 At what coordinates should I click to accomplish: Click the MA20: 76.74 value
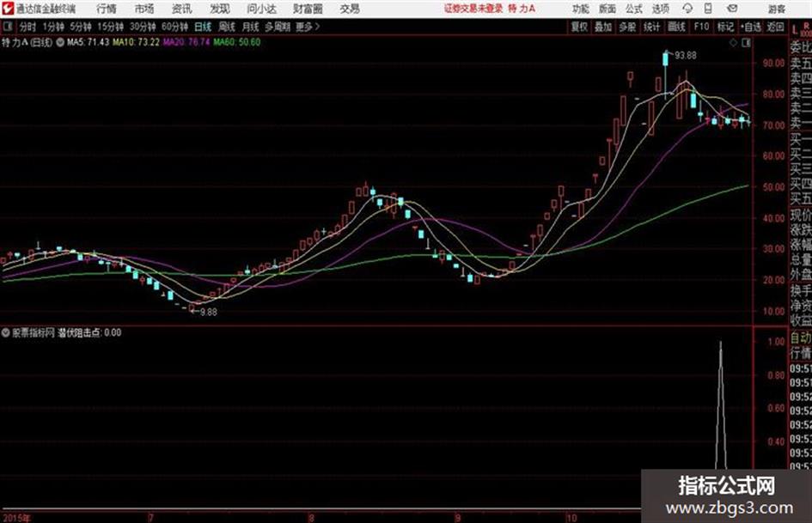pos(186,42)
